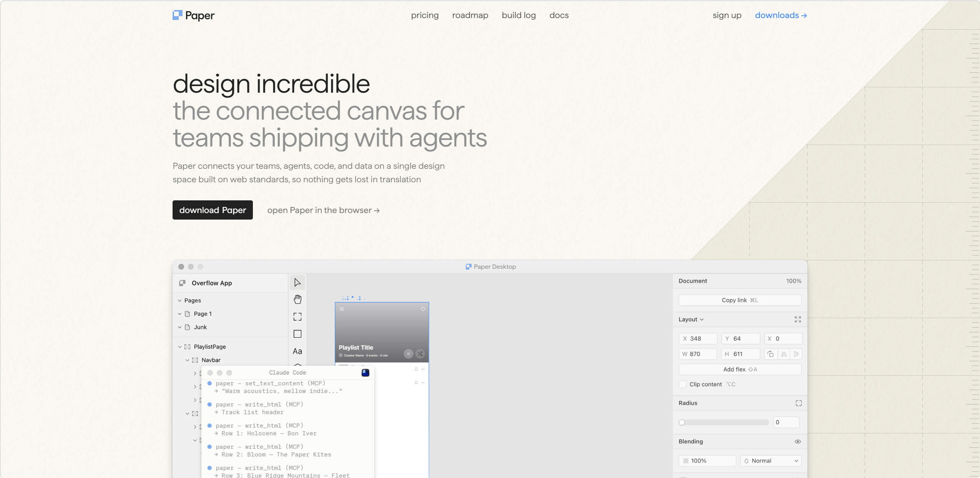The width and height of the screenshot is (980, 478).
Task: Click the Paper logo in header
Action: point(194,15)
